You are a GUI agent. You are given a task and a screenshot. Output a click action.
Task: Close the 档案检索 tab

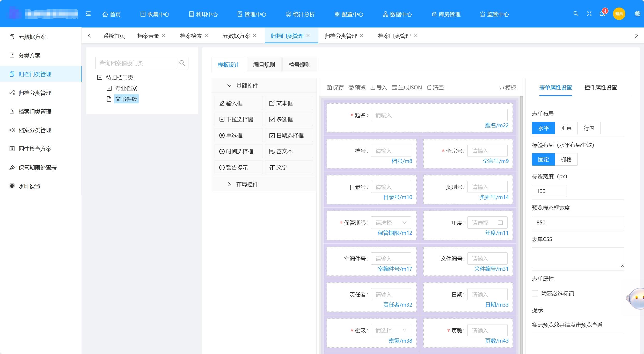[206, 36]
